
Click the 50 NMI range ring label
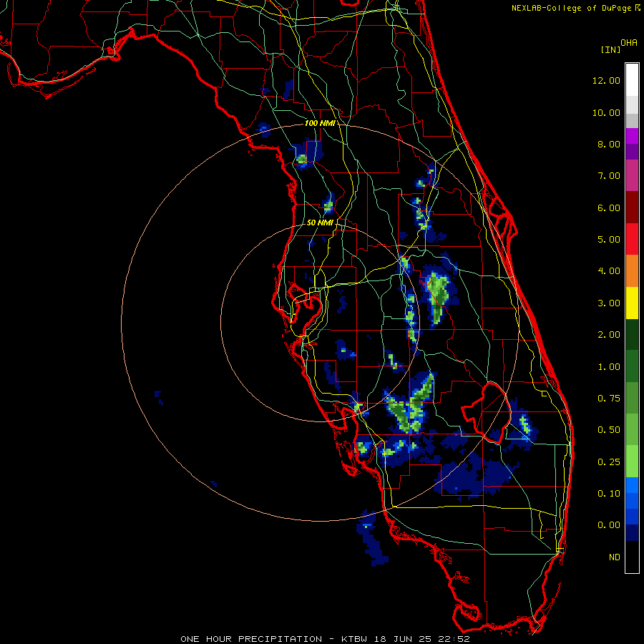coord(320,223)
